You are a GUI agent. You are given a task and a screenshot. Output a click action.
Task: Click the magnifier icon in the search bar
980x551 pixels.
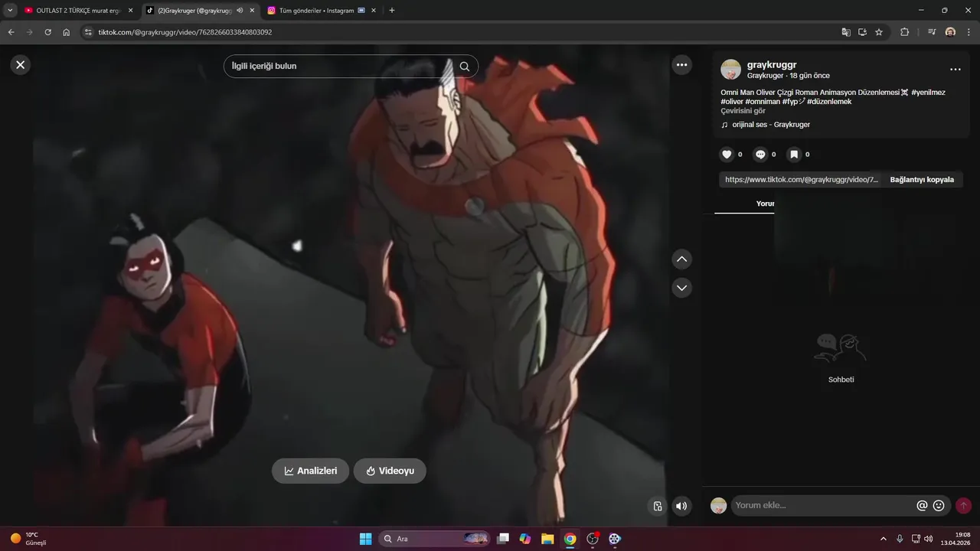coord(464,67)
